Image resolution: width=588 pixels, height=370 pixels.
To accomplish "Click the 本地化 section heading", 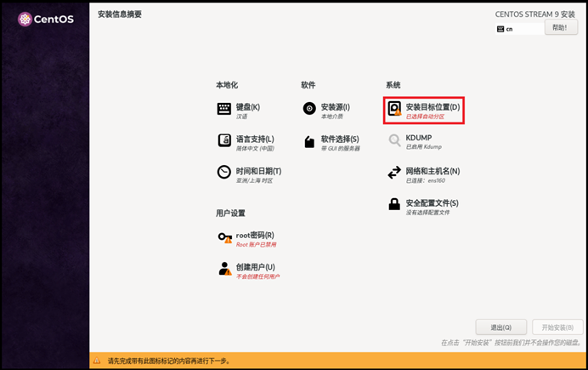I will pos(227,85).
